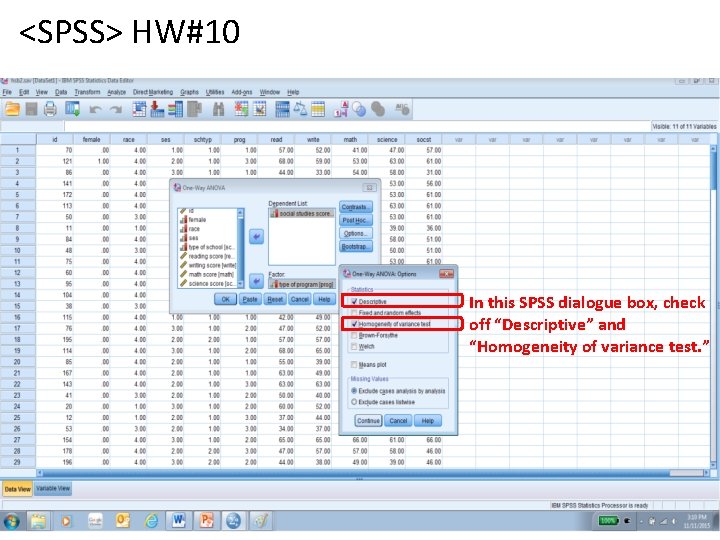Click the Insert cases toolbar icon
Screen dimensions: 720x540
pos(241,109)
